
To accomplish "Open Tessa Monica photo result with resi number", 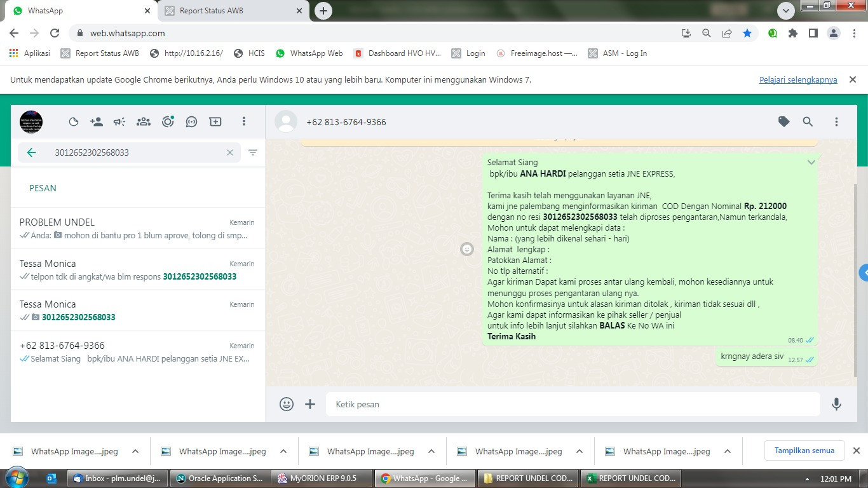I will (x=138, y=310).
